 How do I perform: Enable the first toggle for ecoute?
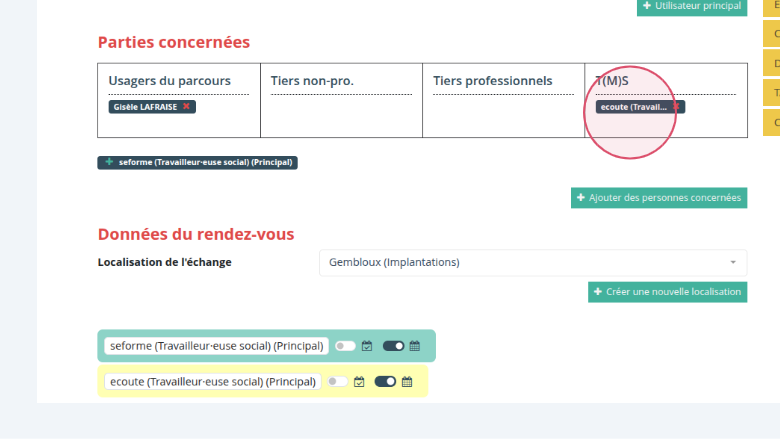click(x=337, y=382)
